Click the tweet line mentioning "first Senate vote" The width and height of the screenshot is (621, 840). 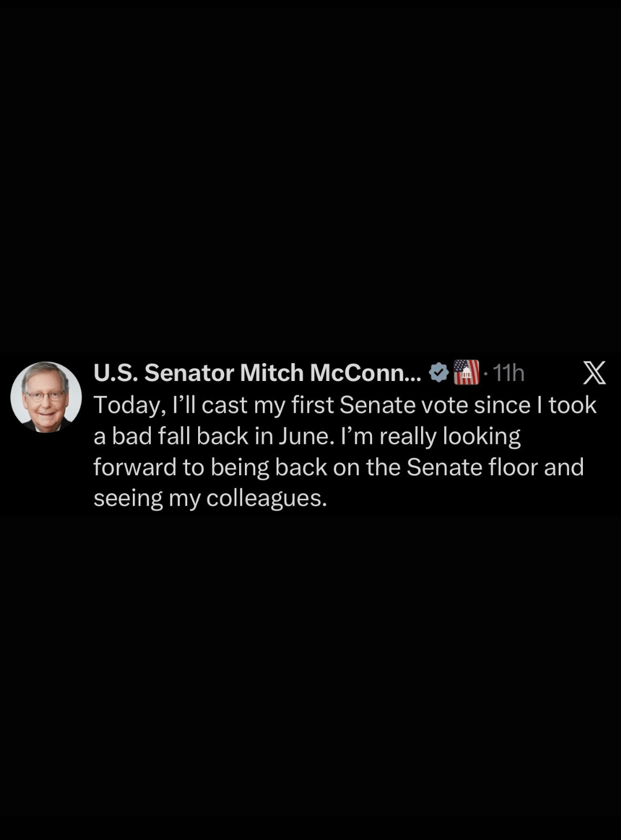(x=345, y=405)
